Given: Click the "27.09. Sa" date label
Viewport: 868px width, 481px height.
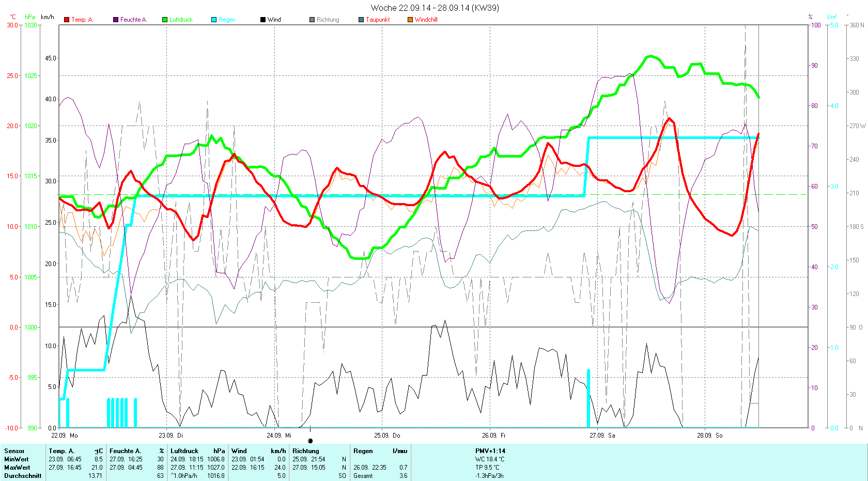Looking at the screenshot, I should pos(602,436).
